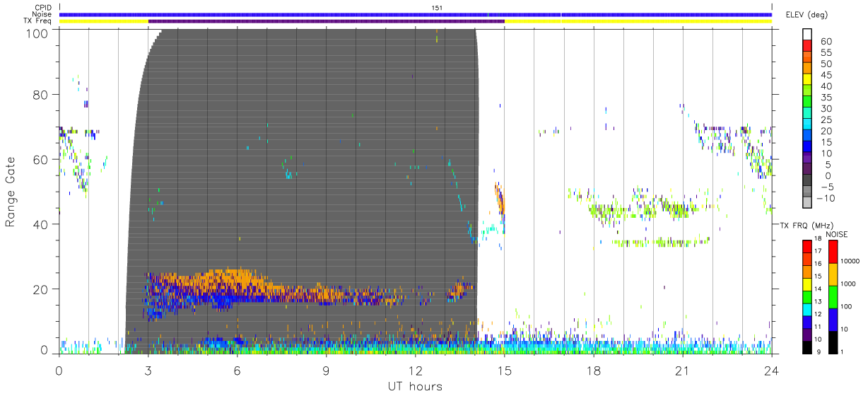Click the red 55–60 degree elevation swatch
The height and width of the screenshot is (401, 868).
(x=807, y=46)
